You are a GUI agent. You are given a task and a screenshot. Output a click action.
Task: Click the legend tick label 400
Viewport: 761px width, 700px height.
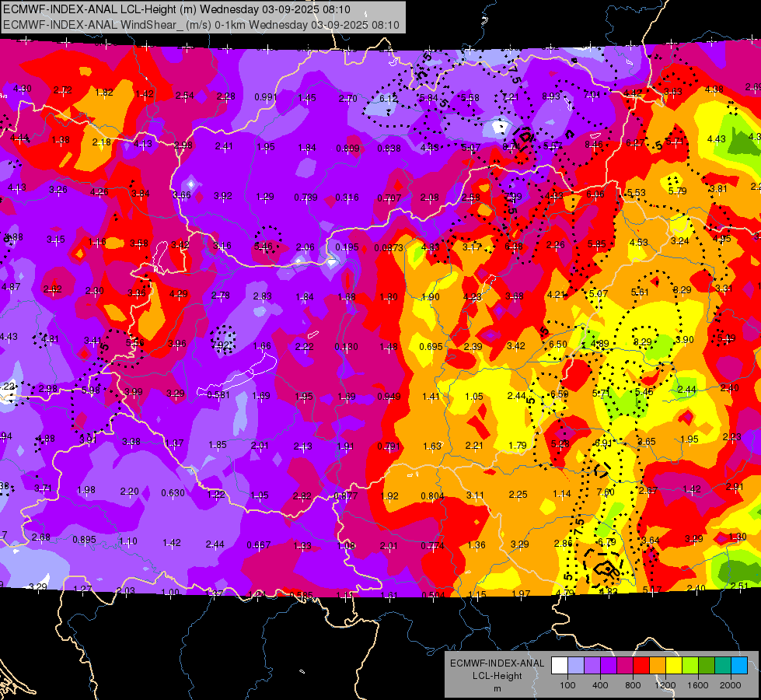click(600, 685)
